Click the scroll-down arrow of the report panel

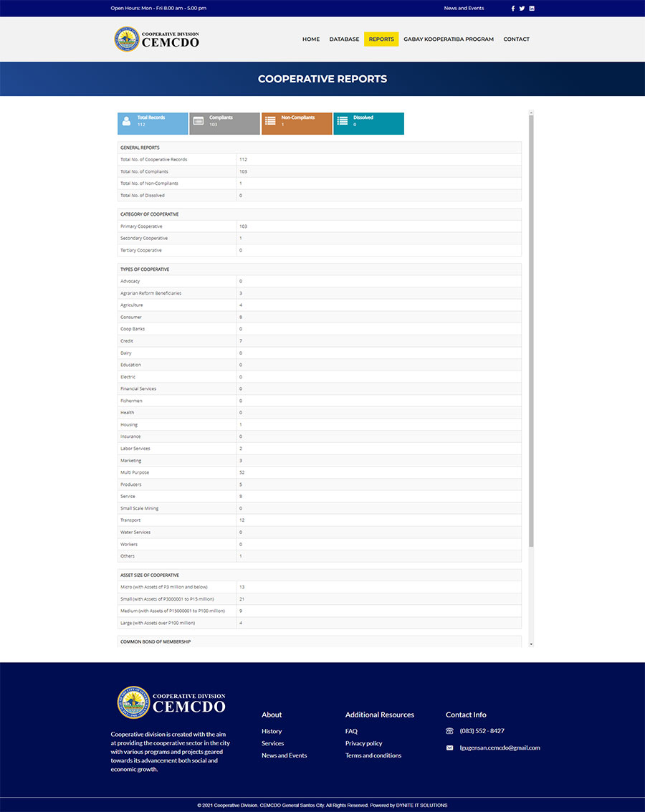[x=531, y=644]
